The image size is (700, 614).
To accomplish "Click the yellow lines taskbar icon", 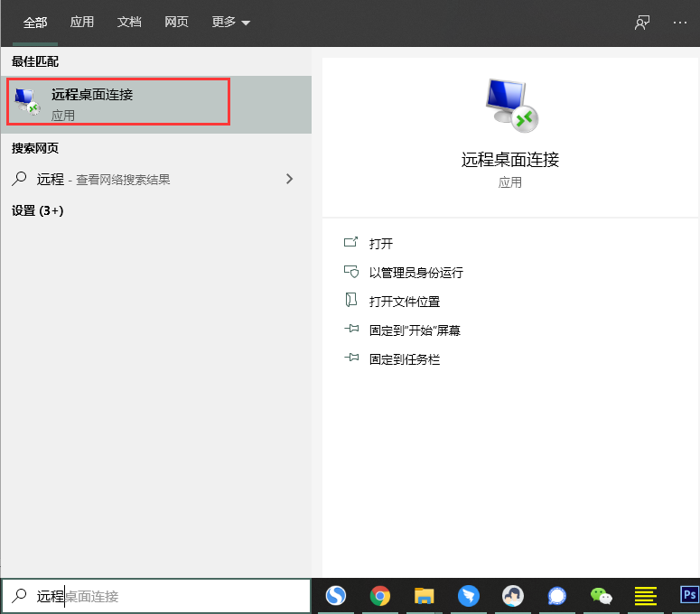I will pyautogui.click(x=645, y=596).
